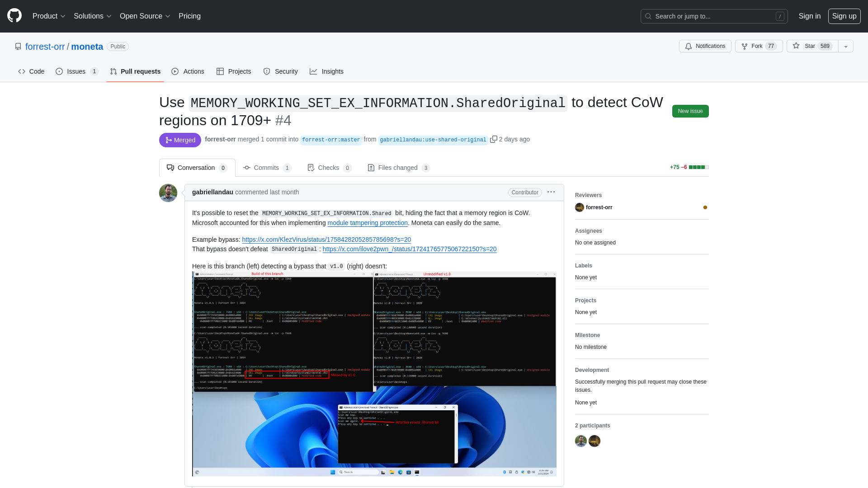
Task: Focus the Search or jump to field
Action: tap(714, 16)
